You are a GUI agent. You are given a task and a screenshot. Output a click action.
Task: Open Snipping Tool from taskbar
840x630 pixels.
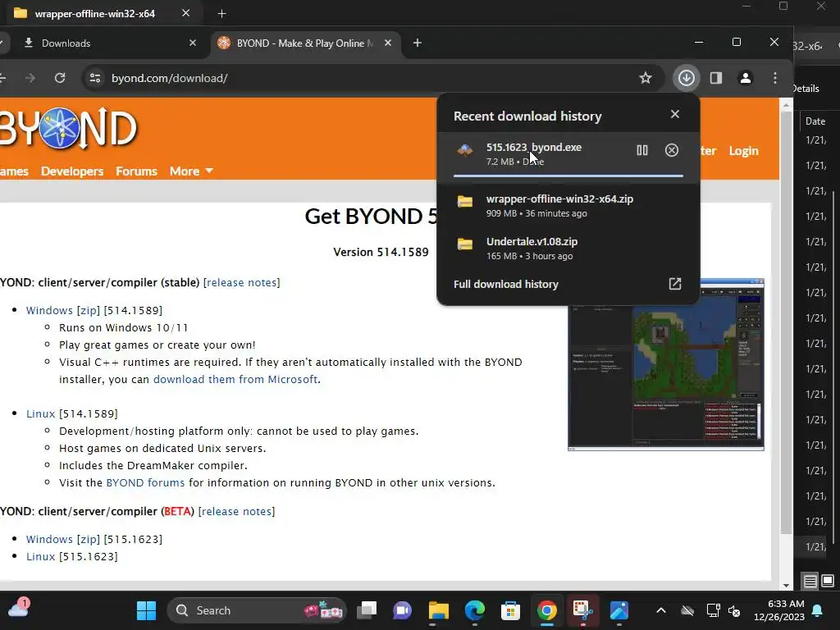pyautogui.click(x=583, y=610)
